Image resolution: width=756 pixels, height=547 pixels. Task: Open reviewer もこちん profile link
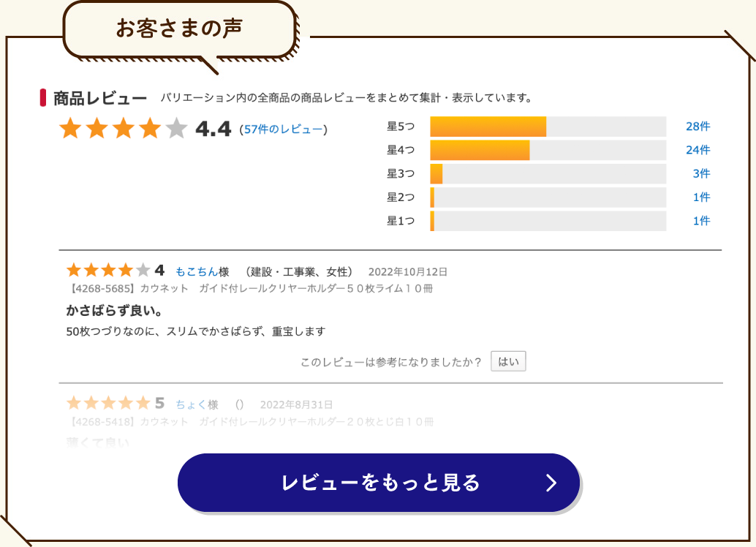pos(196,271)
